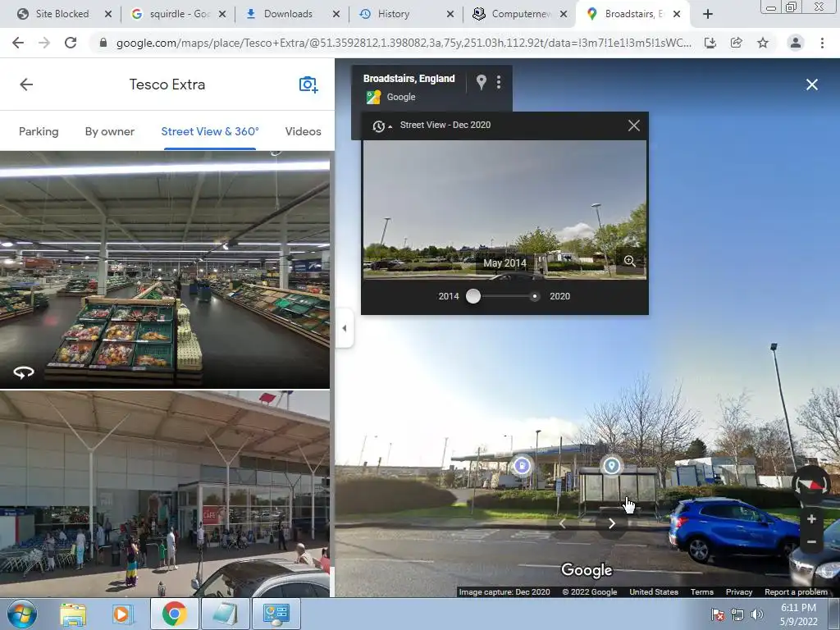The width and height of the screenshot is (840, 630).
Task: Select the Parking photo category
Action: [39, 131]
